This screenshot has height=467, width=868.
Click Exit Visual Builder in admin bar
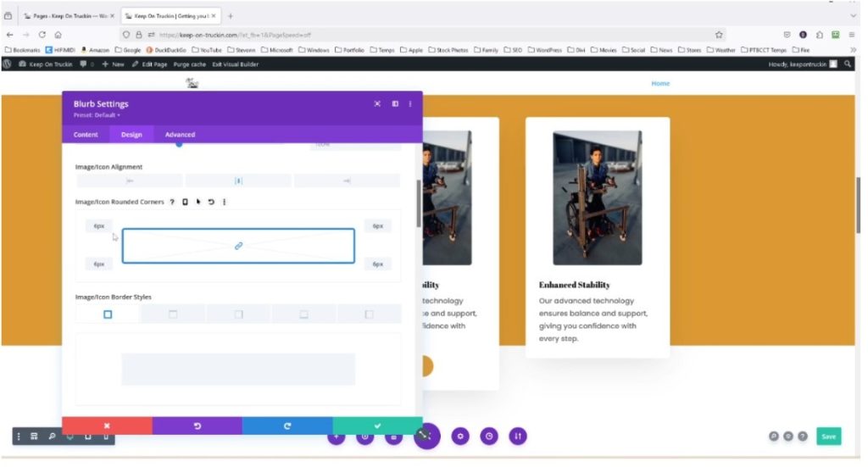[x=236, y=64]
